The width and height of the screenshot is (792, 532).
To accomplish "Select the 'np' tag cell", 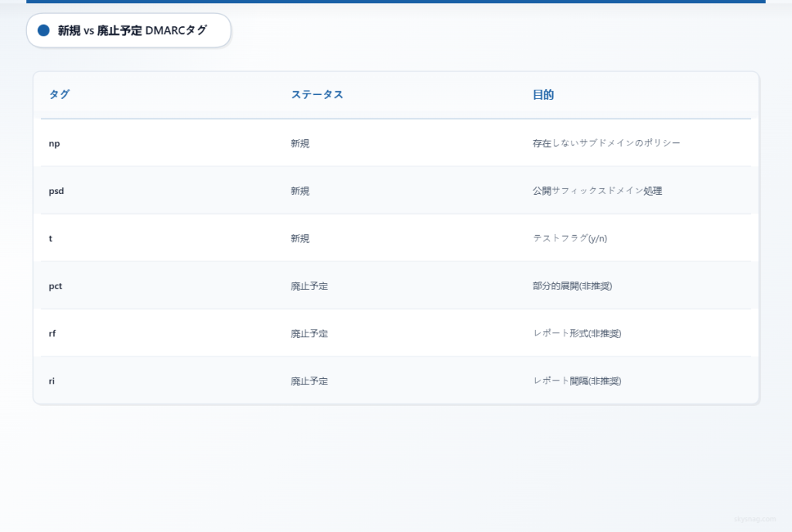I will pyautogui.click(x=54, y=143).
